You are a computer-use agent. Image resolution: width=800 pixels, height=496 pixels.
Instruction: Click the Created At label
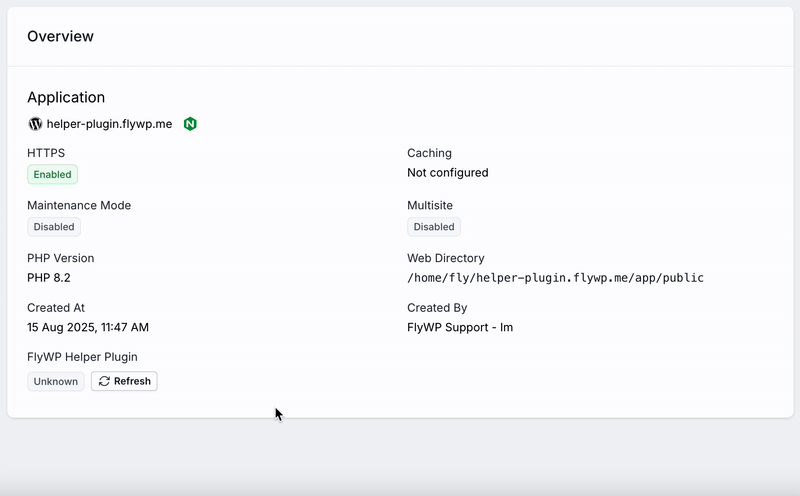[56, 308]
